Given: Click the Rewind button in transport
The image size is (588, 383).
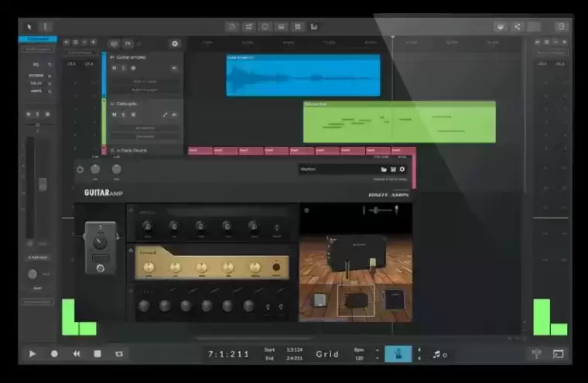Looking at the screenshot, I should pos(76,354).
